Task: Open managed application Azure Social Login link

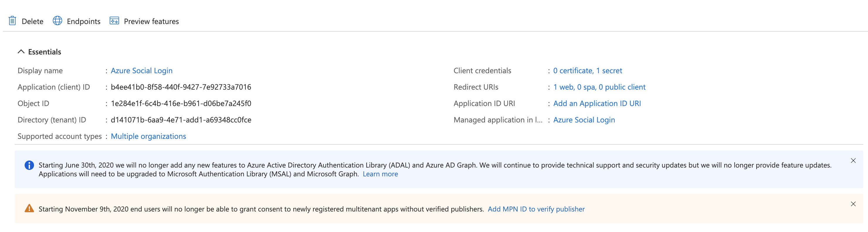Action: click(584, 120)
